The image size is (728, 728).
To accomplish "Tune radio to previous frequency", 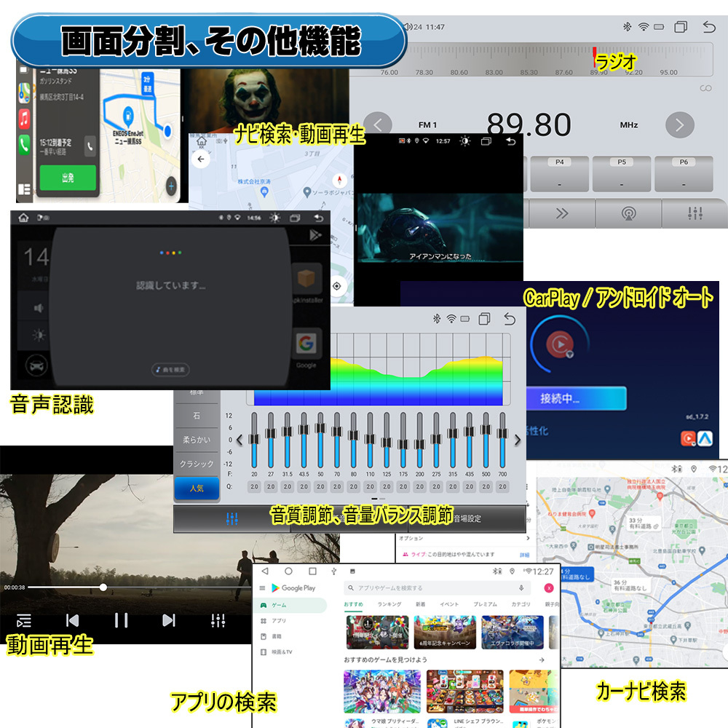I will pos(377,125).
